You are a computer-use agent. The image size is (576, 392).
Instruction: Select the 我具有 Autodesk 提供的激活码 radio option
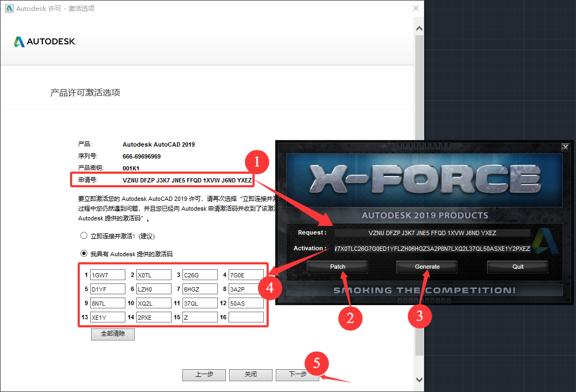[84, 254]
